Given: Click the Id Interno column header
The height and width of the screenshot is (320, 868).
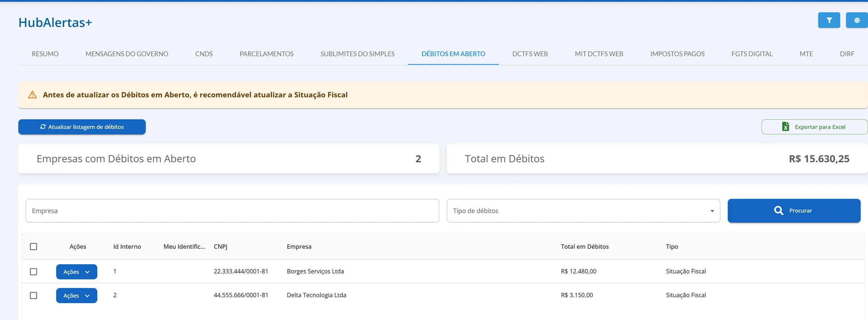Looking at the screenshot, I should click(x=127, y=247).
